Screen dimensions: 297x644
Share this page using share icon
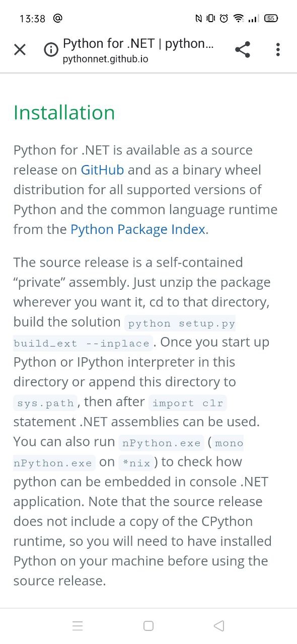point(243,49)
